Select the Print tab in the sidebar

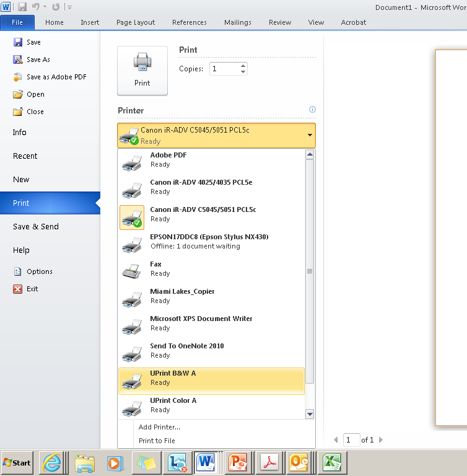coord(50,203)
